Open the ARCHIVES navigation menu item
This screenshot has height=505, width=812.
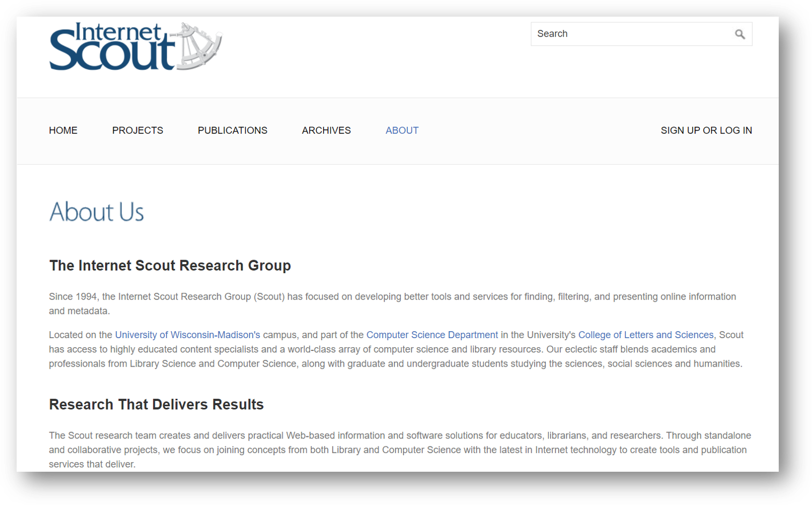(326, 130)
